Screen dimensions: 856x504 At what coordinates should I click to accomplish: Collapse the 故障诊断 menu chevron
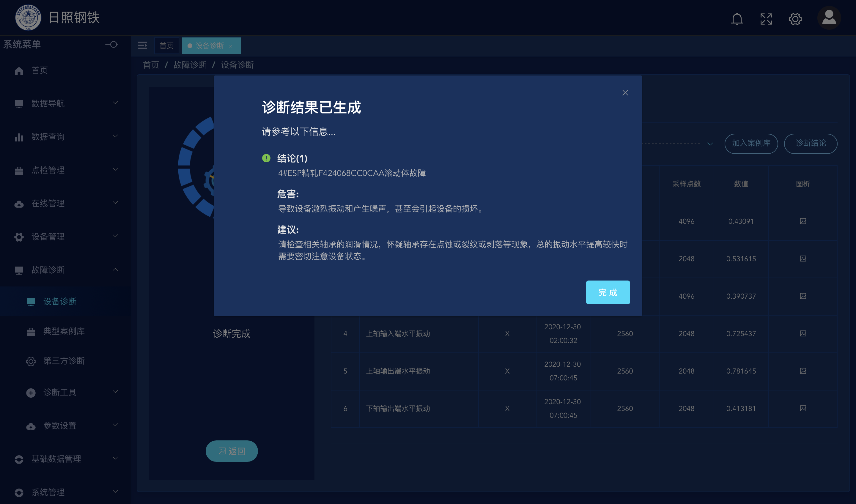click(116, 269)
